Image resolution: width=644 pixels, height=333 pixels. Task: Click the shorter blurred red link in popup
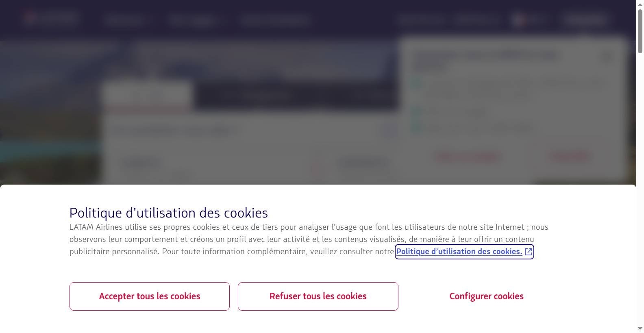[x=570, y=156]
